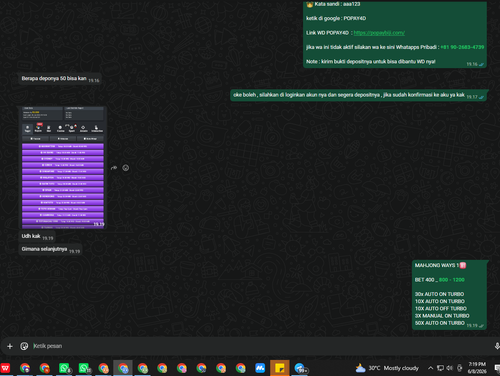Start voice message with microphone icon

[497, 346]
